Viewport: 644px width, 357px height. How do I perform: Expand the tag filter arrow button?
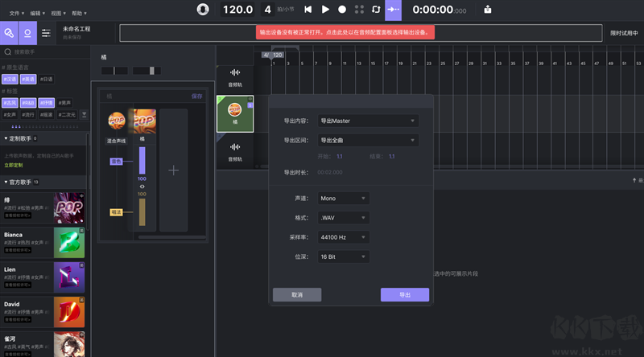click(x=84, y=114)
